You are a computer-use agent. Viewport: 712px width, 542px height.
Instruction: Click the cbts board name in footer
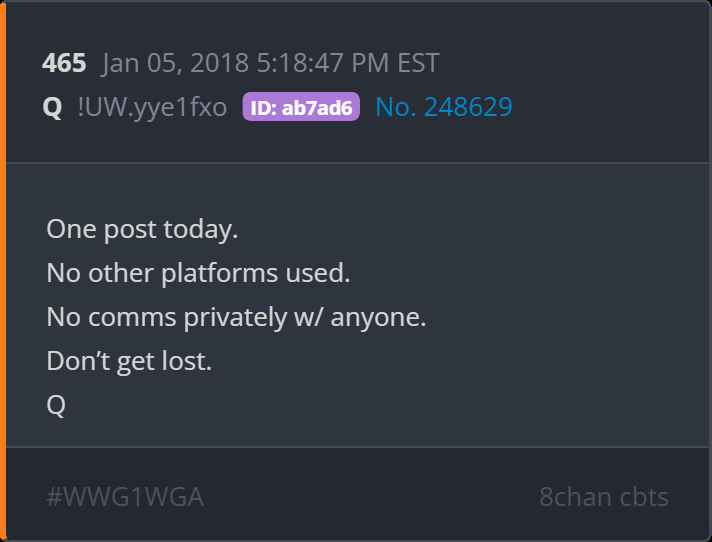pyautogui.click(x=642, y=496)
